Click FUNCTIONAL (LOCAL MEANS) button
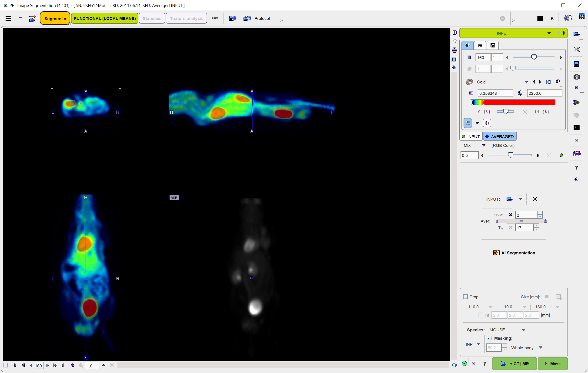This screenshot has height=373, width=588. [105, 19]
